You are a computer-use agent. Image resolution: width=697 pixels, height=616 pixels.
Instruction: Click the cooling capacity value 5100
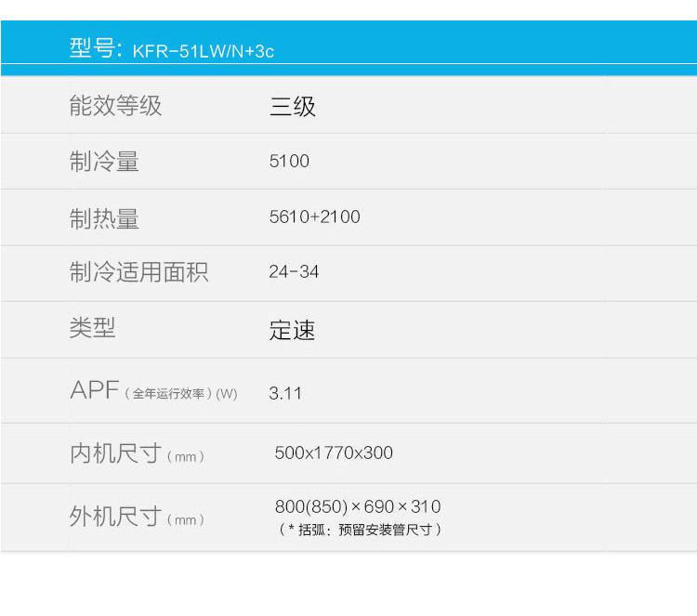289,162
